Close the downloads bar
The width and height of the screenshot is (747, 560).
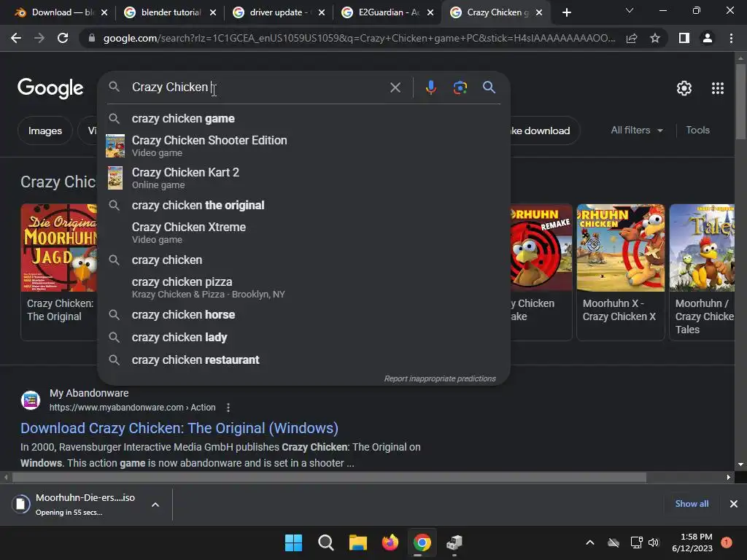pos(734,504)
